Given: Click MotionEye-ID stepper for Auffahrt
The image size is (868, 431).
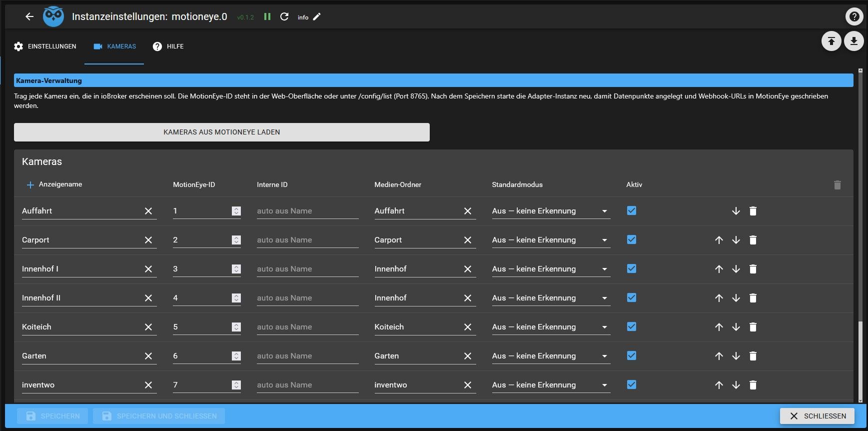Looking at the screenshot, I should [236, 211].
